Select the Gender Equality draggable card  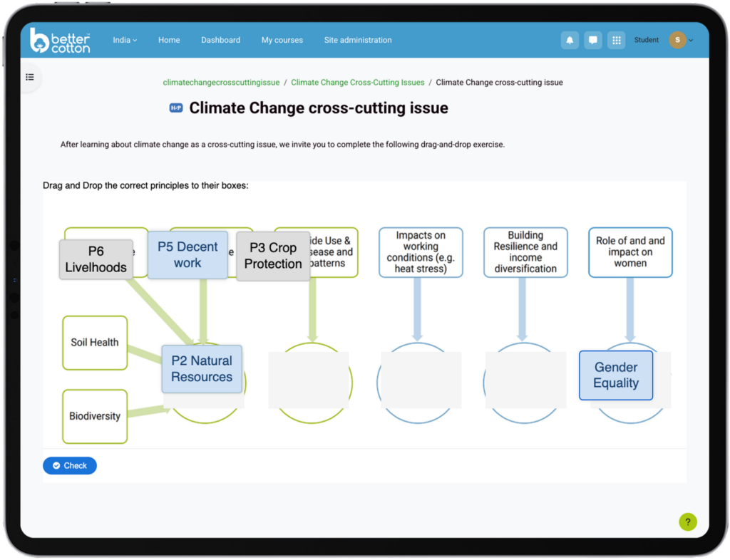point(616,375)
